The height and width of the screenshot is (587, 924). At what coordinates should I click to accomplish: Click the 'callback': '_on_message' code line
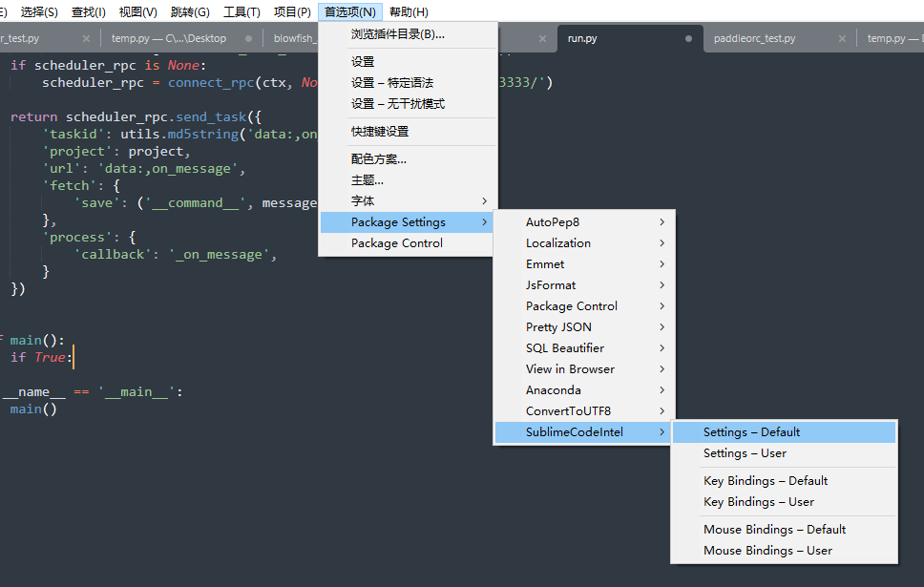click(x=175, y=255)
